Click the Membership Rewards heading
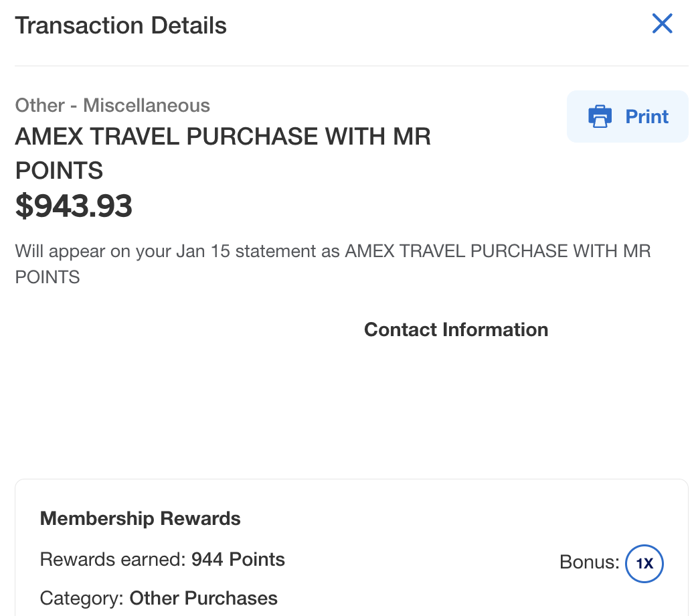The width and height of the screenshot is (696, 616). [141, 518]
